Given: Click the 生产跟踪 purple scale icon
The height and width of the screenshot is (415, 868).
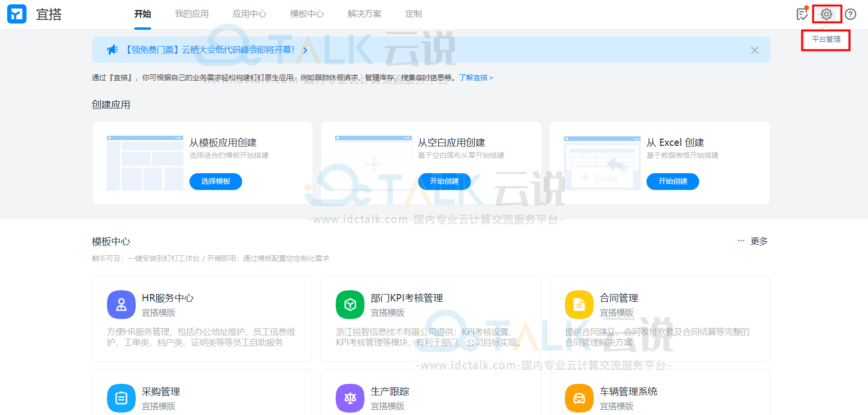Looking at the screenshot, I should pyautogui.click(x=350, y=398).
